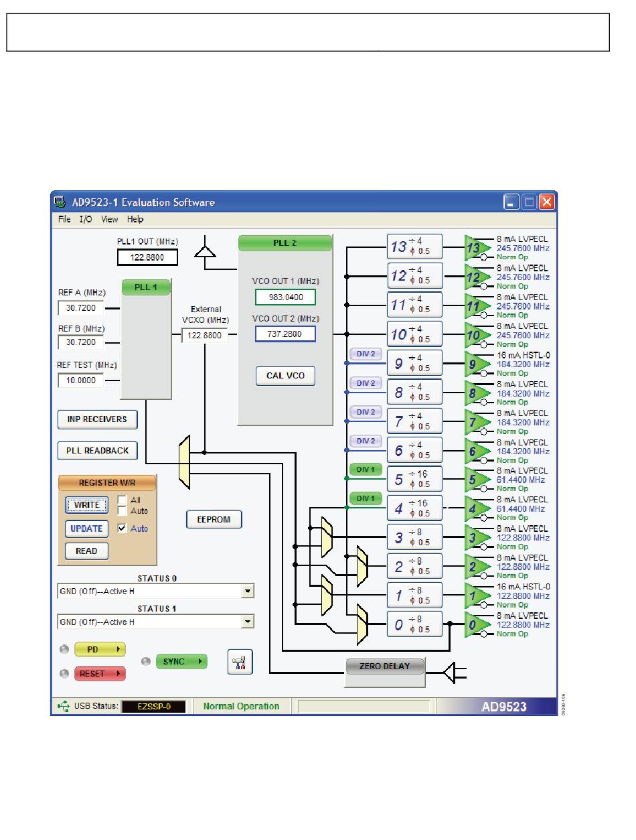Open the PLL 2 block header
Viewport: 636px width, 840px height.
point(285,243)
